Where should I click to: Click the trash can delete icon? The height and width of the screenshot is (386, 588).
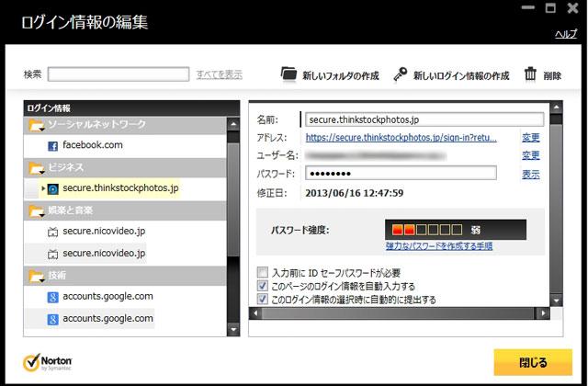[x=530, y=74]
